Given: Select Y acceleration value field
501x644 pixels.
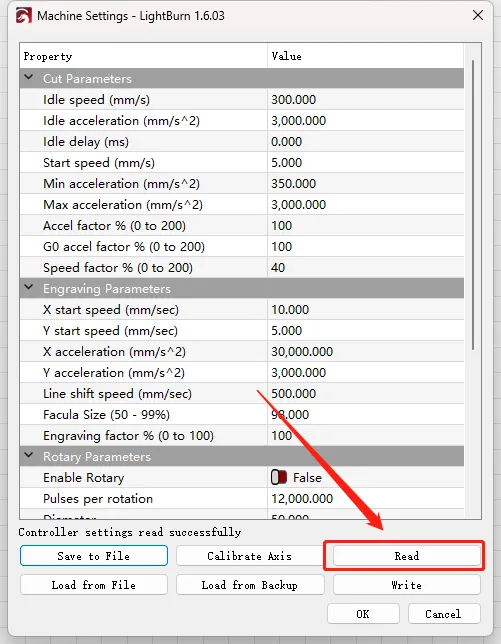Looking at the screenshot, I should click(366, 372).
